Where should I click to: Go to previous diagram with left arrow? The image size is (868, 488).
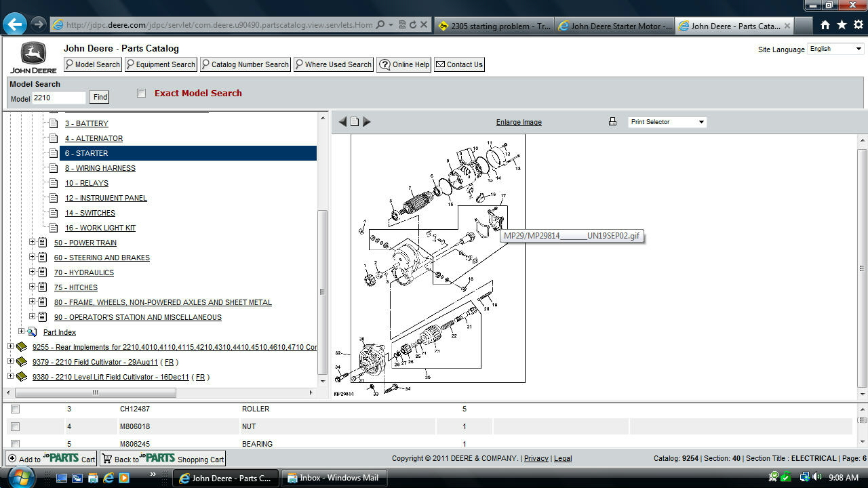coord(342,122)
